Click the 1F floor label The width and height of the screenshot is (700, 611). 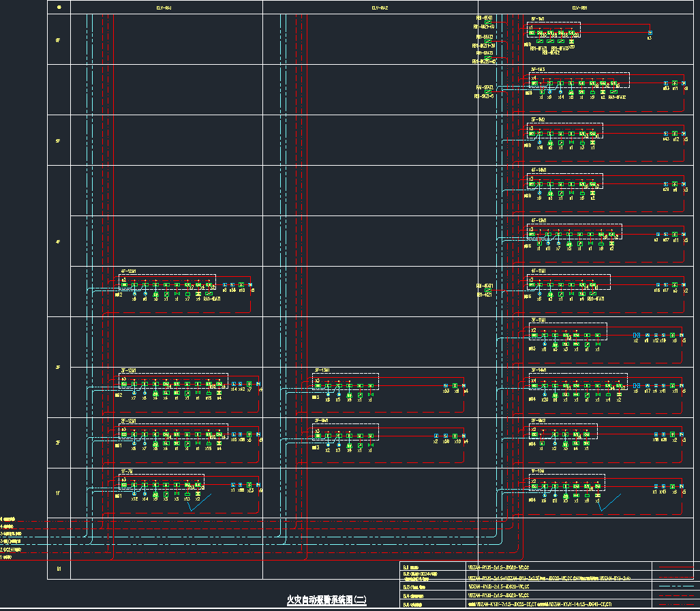[x=58, y=493]
